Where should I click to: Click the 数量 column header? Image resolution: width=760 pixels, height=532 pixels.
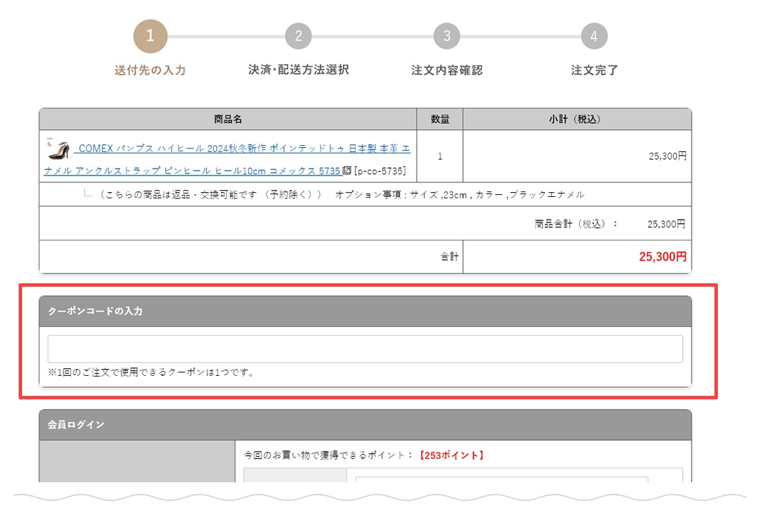(440, 120)
